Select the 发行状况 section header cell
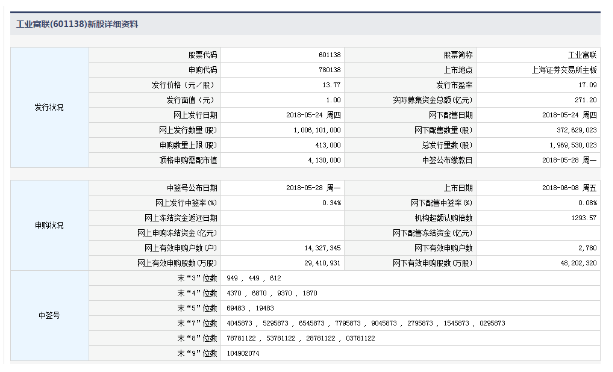 49,107
